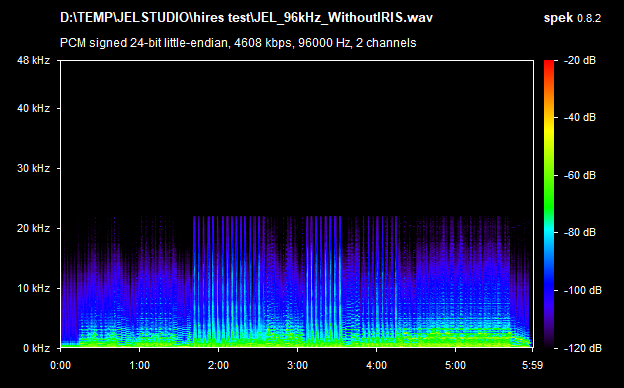Click the 0:00 time axis label
Viewport: 624px width, 388px height.
pos(60,365)
